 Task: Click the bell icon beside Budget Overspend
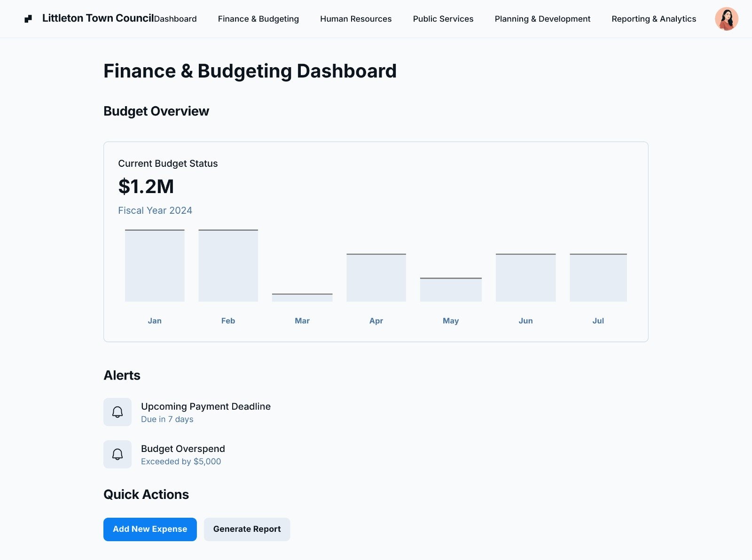[117, 454]
